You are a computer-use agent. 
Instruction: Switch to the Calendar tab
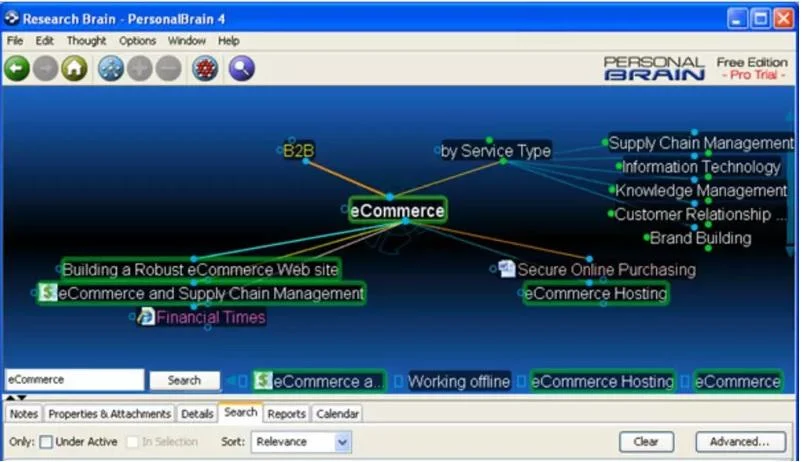pos(337,413)
